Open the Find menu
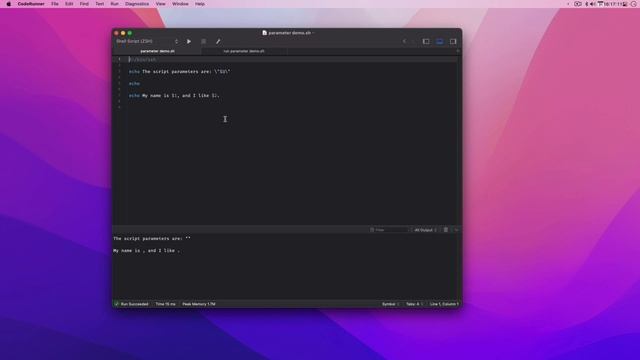The height and width of the screenshot is (360, 640). 84,4
